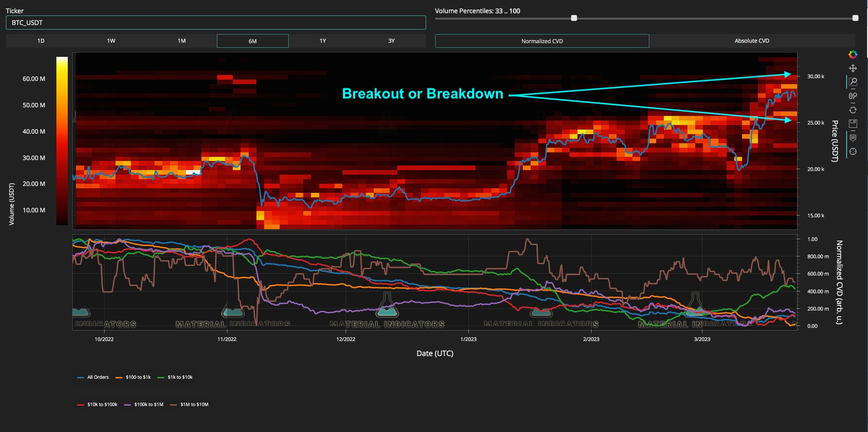Open the Bokeh logo link in chart toolbar
Viewport: 868px width, 432px height.
click(853, 55)
